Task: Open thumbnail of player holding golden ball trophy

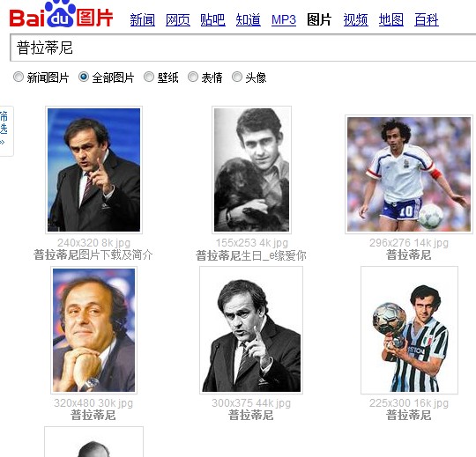Action: pos(409,330)
